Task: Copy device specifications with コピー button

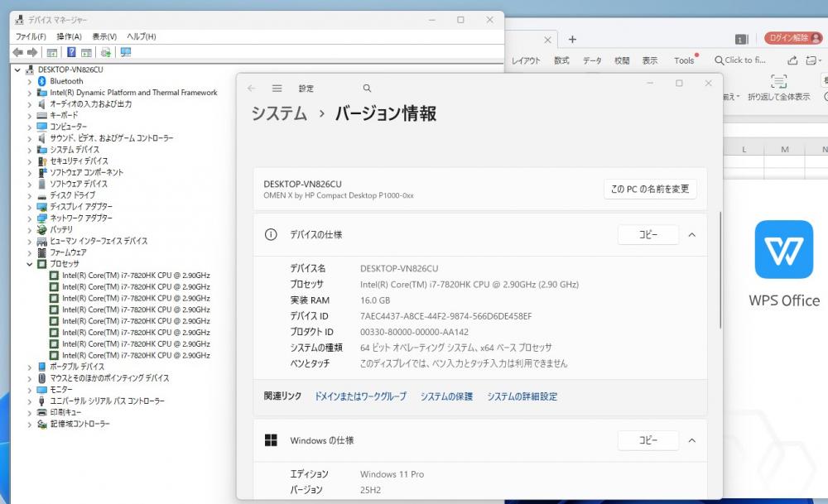Action: 648,235
